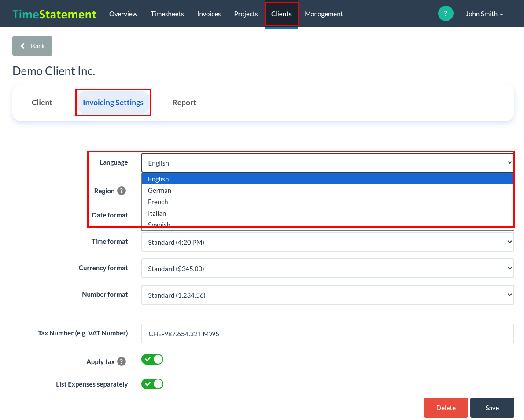This screenshot has width=524, height=420.
Task: Select French in language list
Action: (328, 202)
